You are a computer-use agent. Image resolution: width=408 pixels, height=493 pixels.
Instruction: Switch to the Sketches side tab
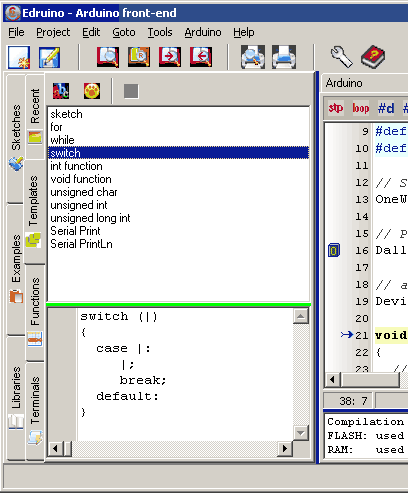(x=16, y=138)
